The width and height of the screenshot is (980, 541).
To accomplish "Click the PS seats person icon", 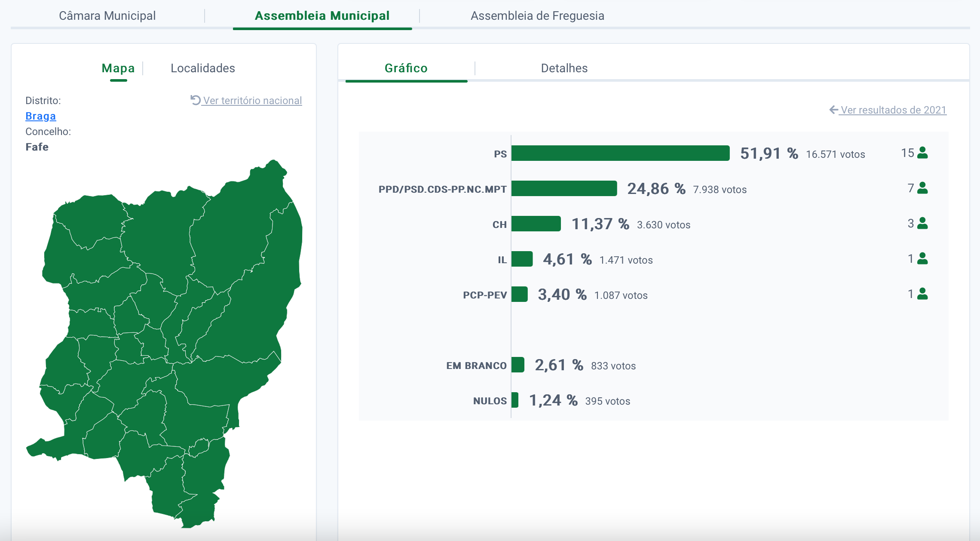I will [x=922, y=153].
